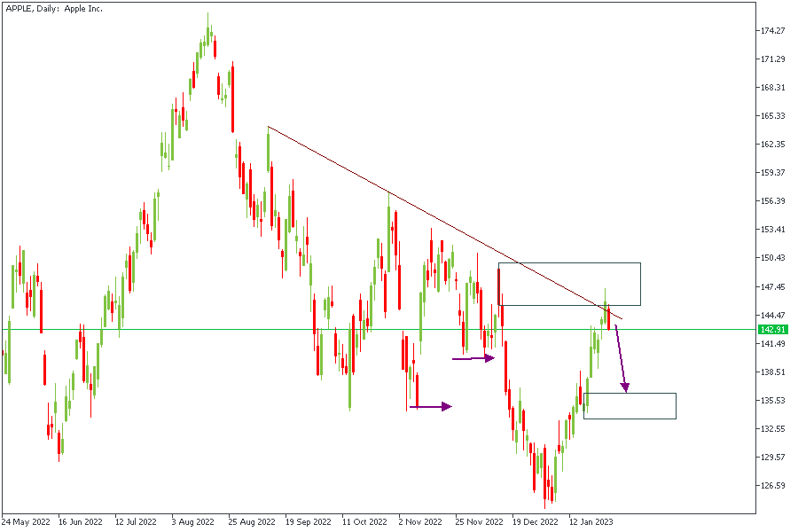The height and width of the screenshot is (532, 798).
Task: Select the '11 Oct 2022' time axis label
Action: coord(364,522)
